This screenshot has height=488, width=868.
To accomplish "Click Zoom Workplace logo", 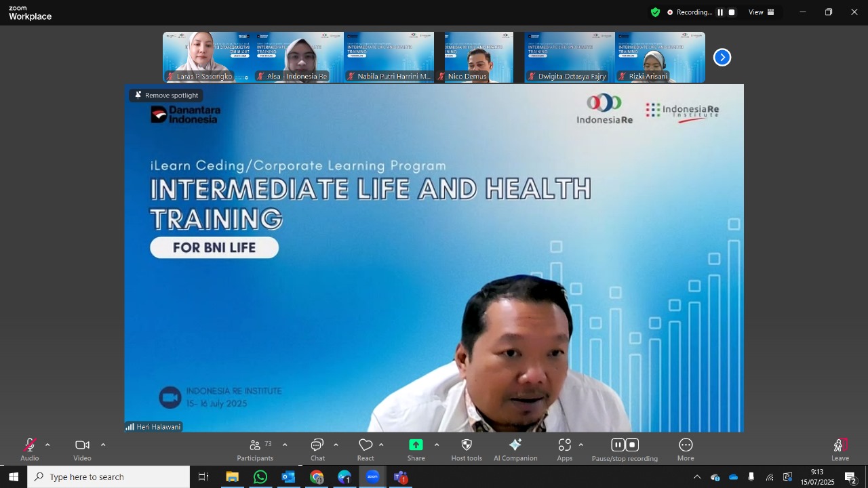I will coord(30,13).
